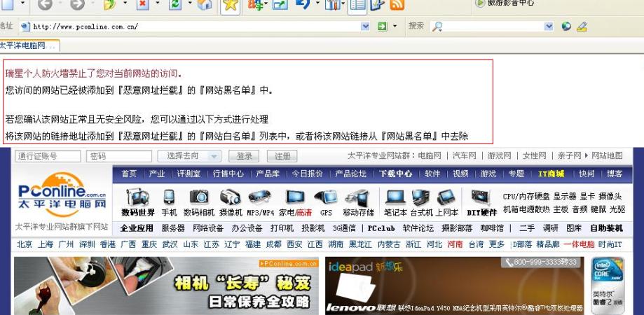Click the highlighter pen icon beside the globe
Screen dimensions: 644x315
point(582,27)
